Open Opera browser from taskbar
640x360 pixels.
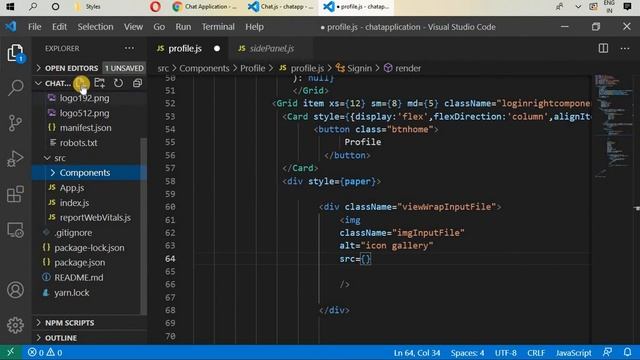(155, 7)
